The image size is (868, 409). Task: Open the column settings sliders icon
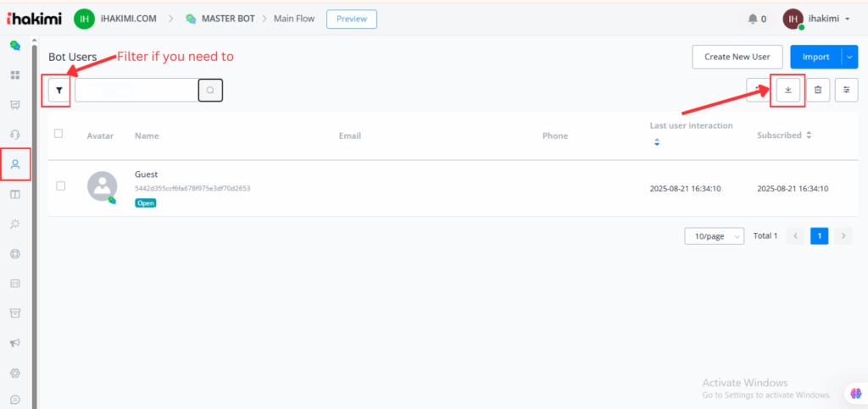846,90
